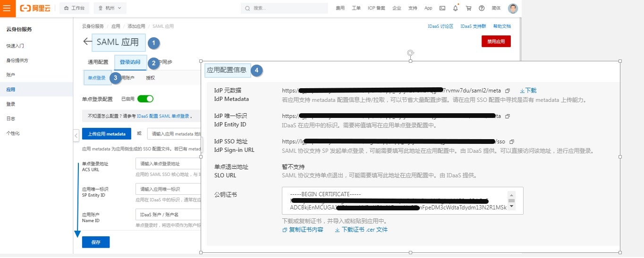Toggle the 单点登录配置 enabled switch
This screenshot has width=644, height=258.
145,99
